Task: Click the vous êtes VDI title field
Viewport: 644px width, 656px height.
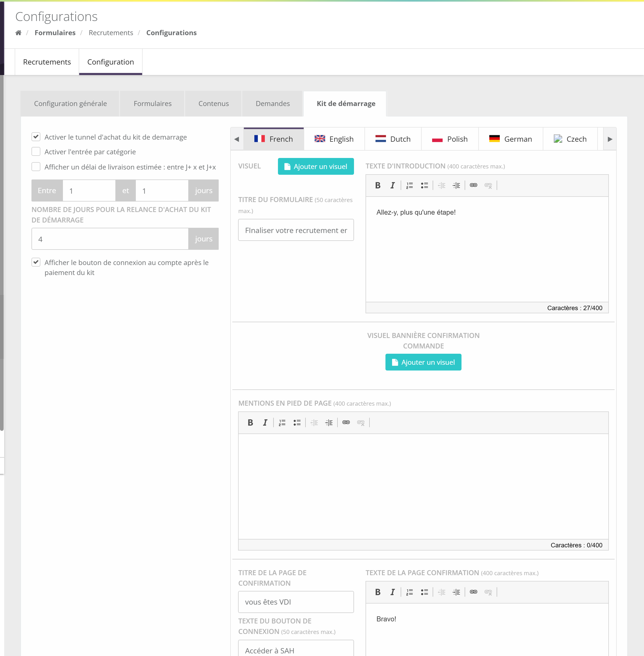Action: [x=296, y=602]
